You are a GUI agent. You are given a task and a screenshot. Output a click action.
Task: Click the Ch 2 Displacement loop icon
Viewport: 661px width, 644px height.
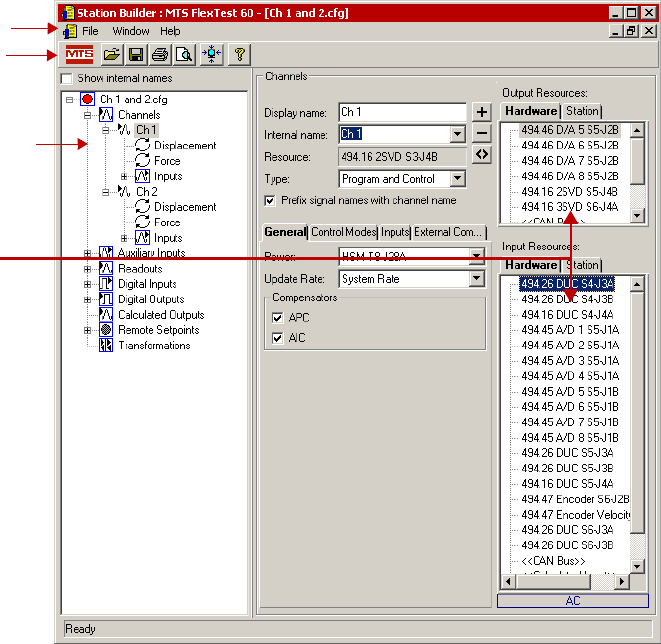(x=142, y=207)
